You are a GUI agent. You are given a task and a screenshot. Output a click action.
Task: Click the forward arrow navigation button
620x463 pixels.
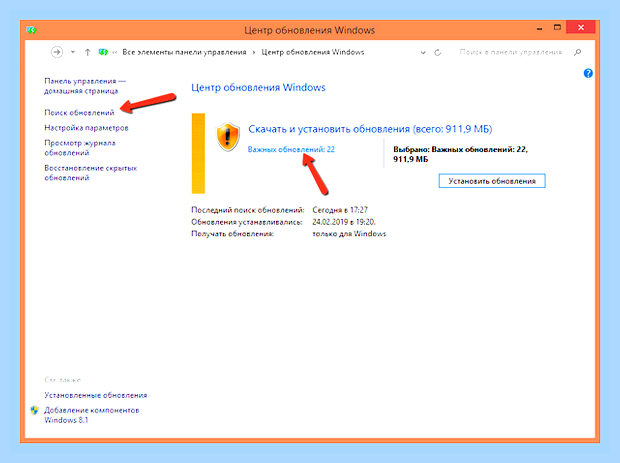click(57, 52)
